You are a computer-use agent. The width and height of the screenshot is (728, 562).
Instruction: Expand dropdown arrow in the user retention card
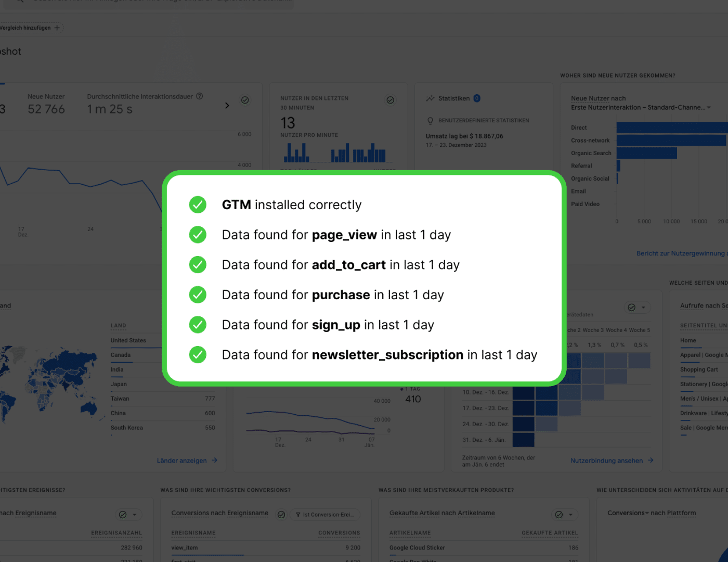[x=643, y=308]
